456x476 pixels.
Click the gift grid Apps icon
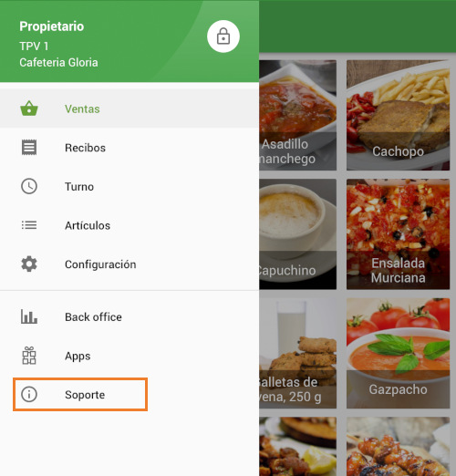(x=29, y=356)
